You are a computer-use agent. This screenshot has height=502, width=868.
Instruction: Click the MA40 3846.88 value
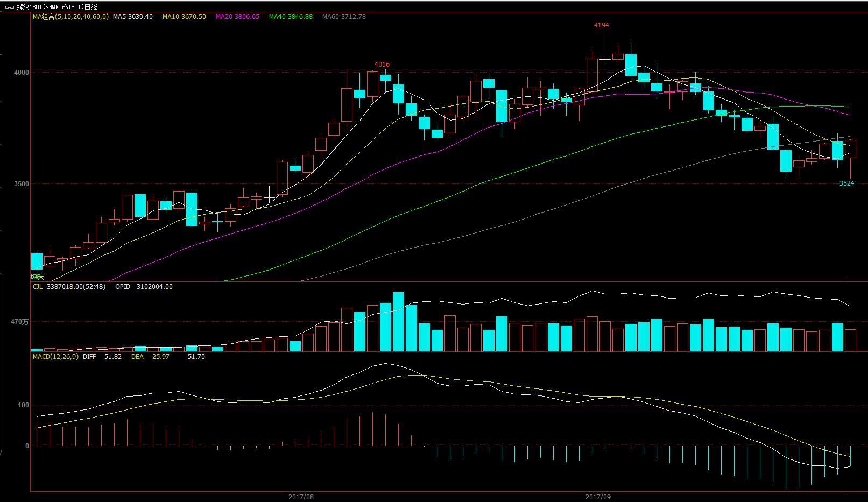(x=291, y=17)
